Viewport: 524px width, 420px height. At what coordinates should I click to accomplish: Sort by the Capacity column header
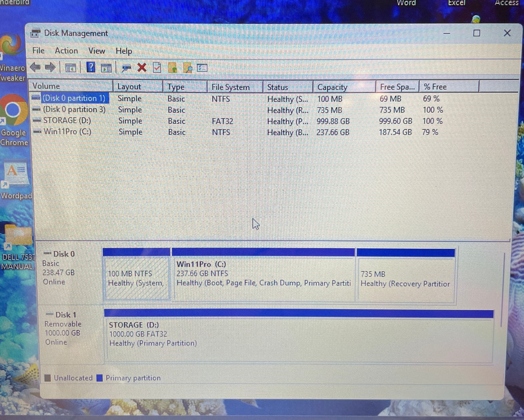tap(344, 87)
